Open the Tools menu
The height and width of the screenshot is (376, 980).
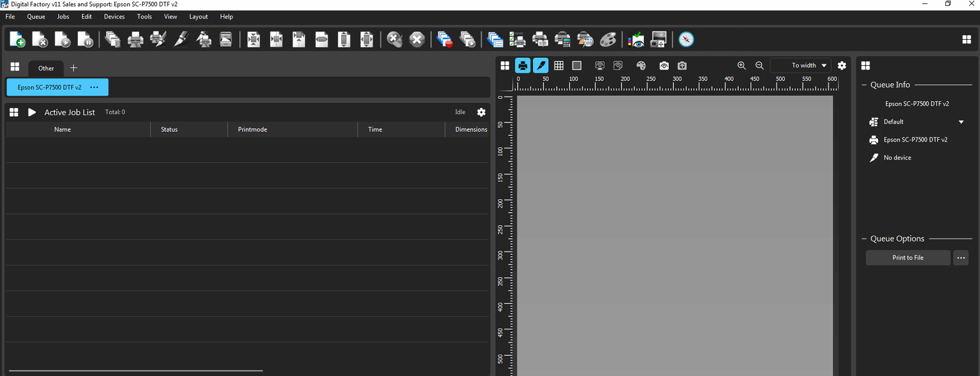click(144, 17)
